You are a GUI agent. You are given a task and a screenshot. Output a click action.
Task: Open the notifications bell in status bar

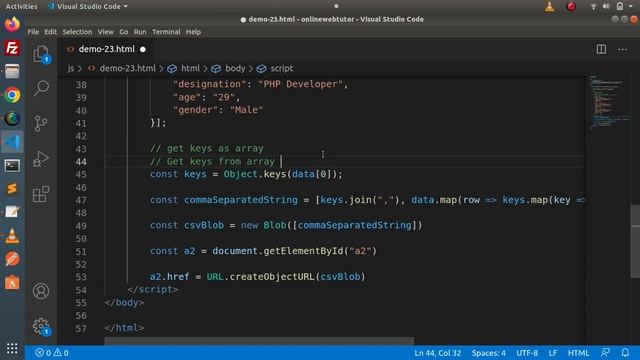[625, 353]
